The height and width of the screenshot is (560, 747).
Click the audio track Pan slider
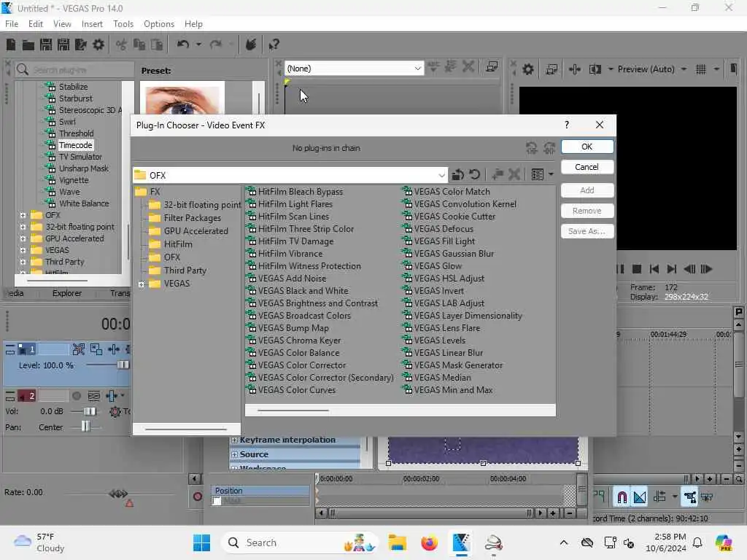pos(85,427)
